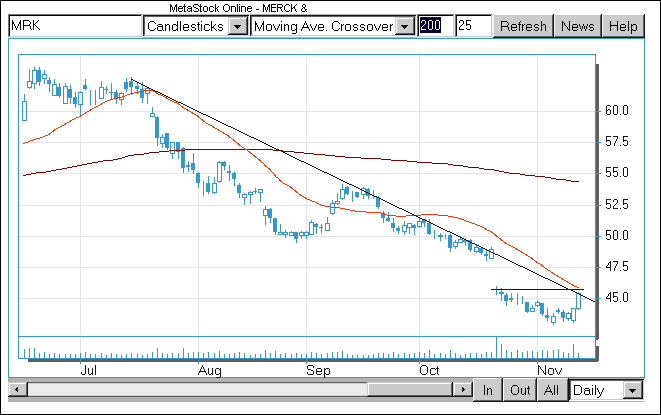The image size is (661, 415).
Task: Click the 25 moving average period field
Action: coord(473,26)
